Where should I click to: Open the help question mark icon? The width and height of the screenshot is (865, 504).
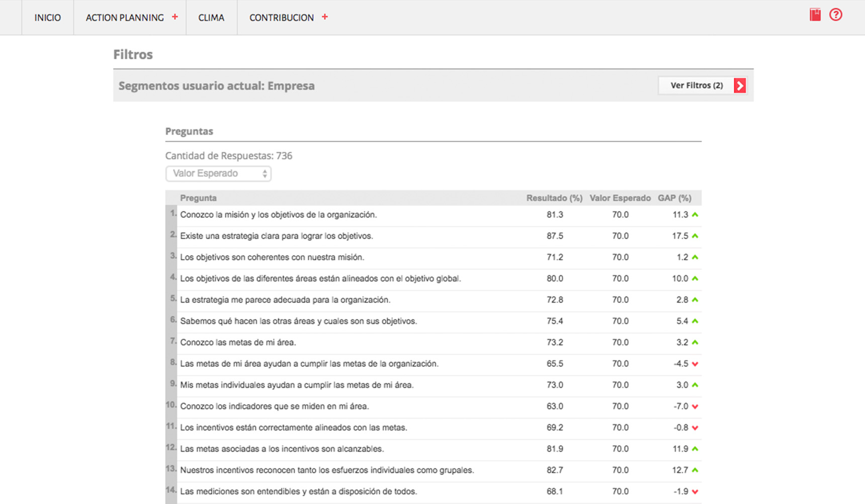tap(836, 15)
